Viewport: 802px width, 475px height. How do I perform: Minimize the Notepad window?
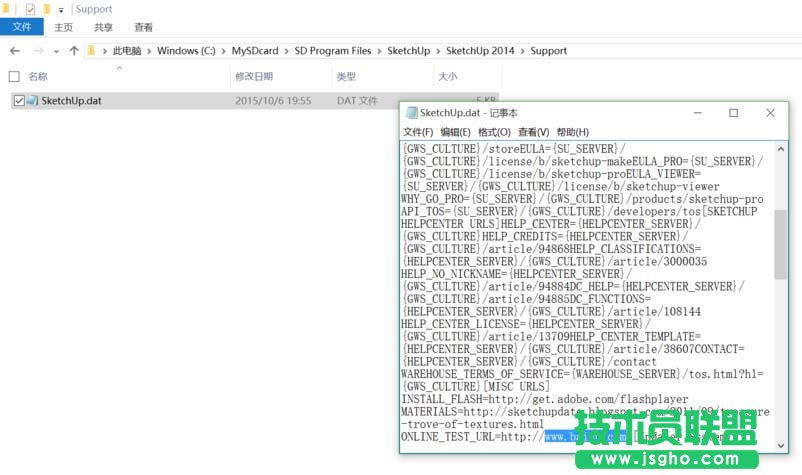click(x=697, y=113)
